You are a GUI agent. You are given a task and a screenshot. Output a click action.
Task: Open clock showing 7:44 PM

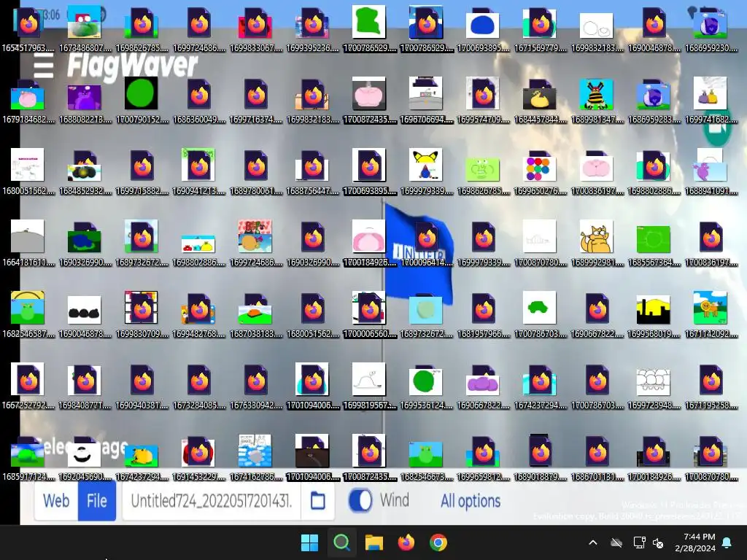pyautogui.click(x=695, y=542)
